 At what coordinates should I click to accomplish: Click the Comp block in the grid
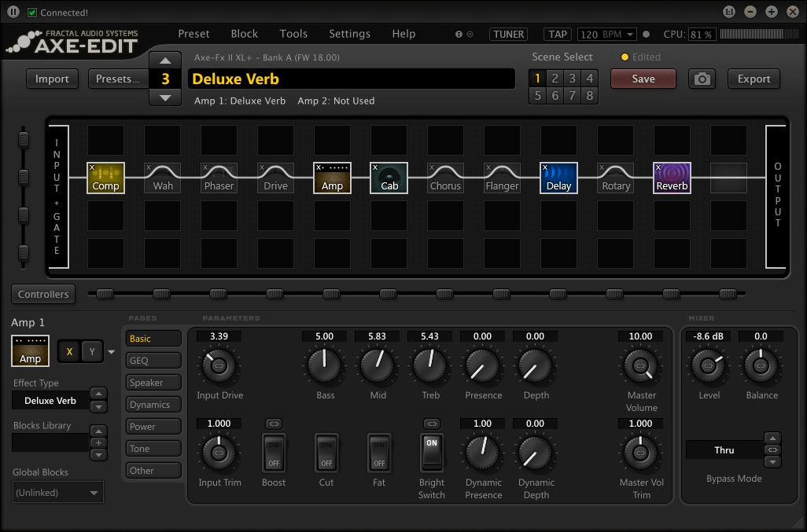click(105, 178)
